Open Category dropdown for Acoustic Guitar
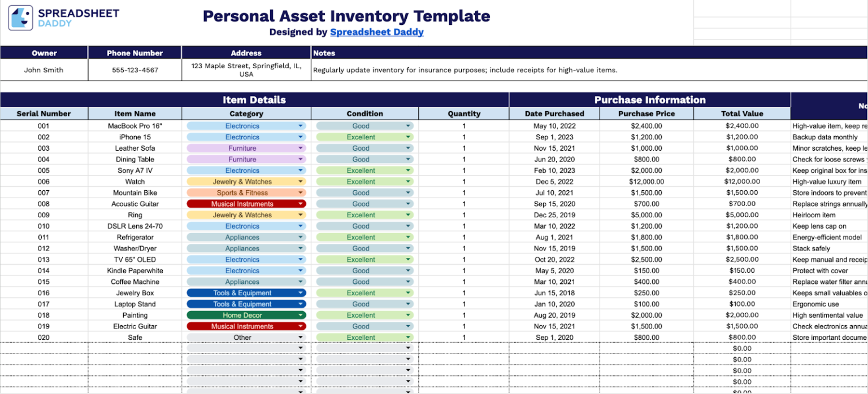 [x=300, y=204]
